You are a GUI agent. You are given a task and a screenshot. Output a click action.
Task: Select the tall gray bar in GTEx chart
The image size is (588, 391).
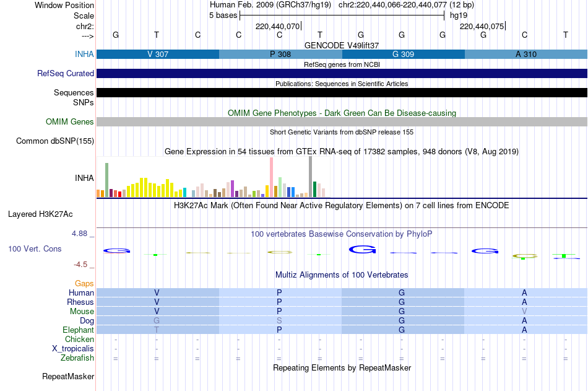pos(311,177)
